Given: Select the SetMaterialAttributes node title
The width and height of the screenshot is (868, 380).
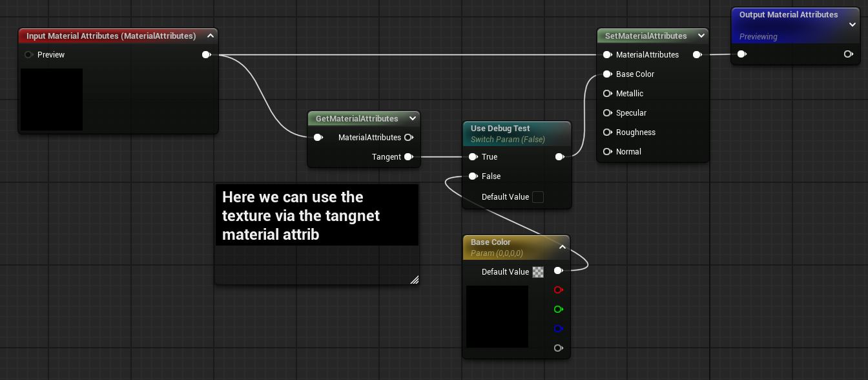Looking at the screenshot, I should (646, 36).
